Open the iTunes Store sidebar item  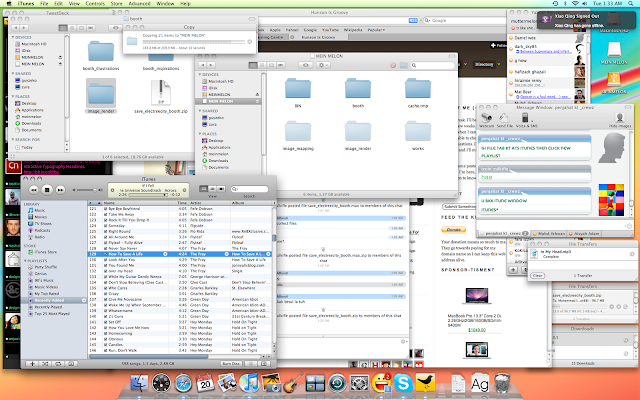(x=46, y=252)
